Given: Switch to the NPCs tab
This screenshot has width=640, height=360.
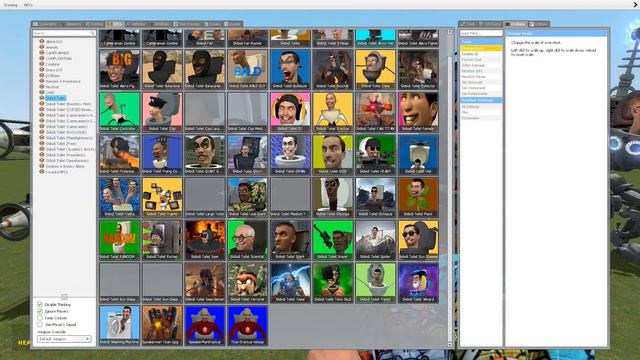Looking at the screenshot, I should coord(115,24).
